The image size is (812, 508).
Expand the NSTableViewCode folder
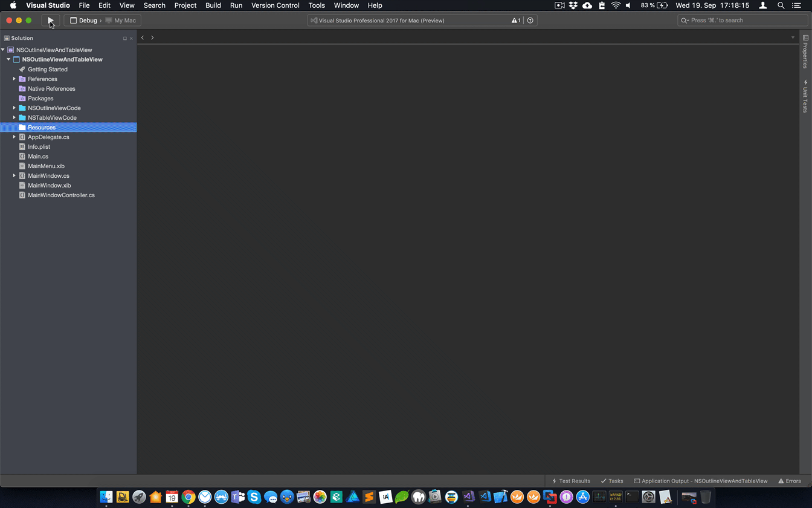tap(14, 118)
